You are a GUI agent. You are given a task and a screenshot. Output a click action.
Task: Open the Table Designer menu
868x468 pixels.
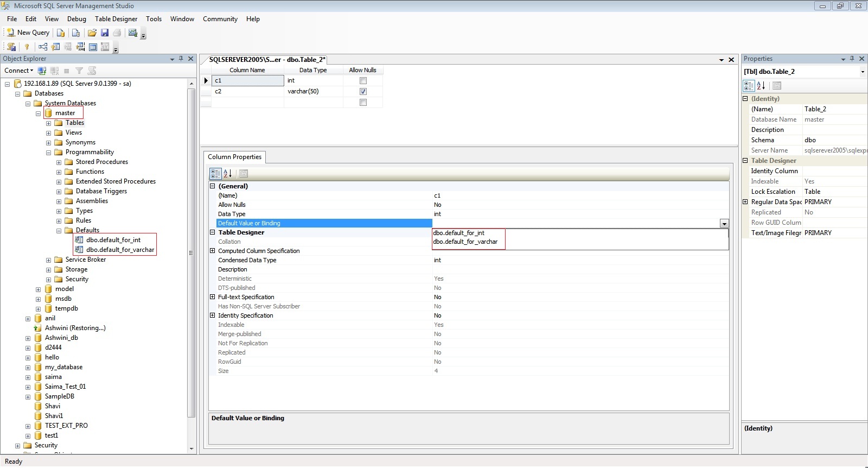pyautogui.click(x=116, y=19)
